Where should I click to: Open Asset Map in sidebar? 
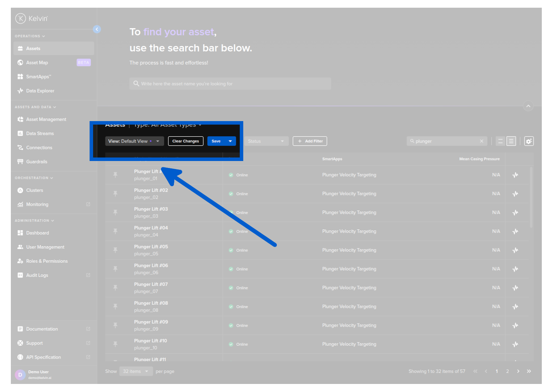pos(37,63)
